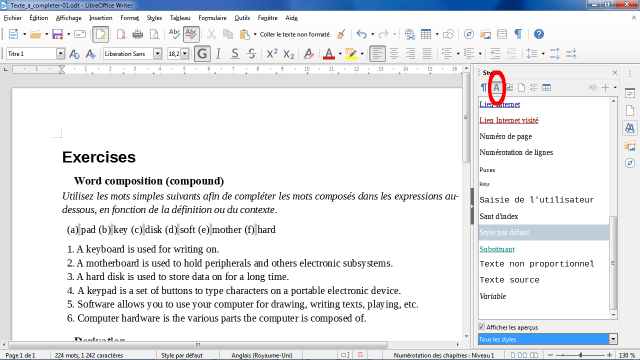This screenshot has width=640, height=360.
Task: Open the Édition menu
Action: [x=39, y=18]
